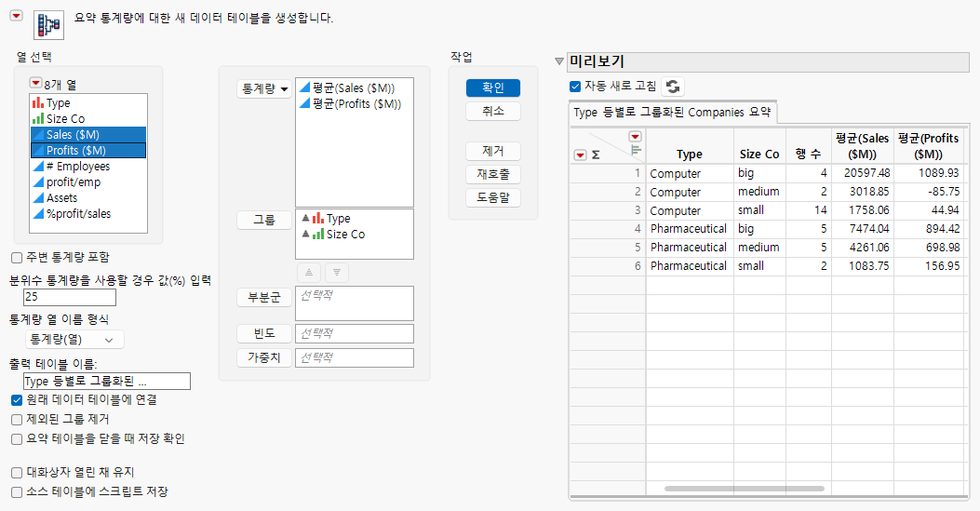Click the 확인 button

pyautogui.click(x=493, y=88)
